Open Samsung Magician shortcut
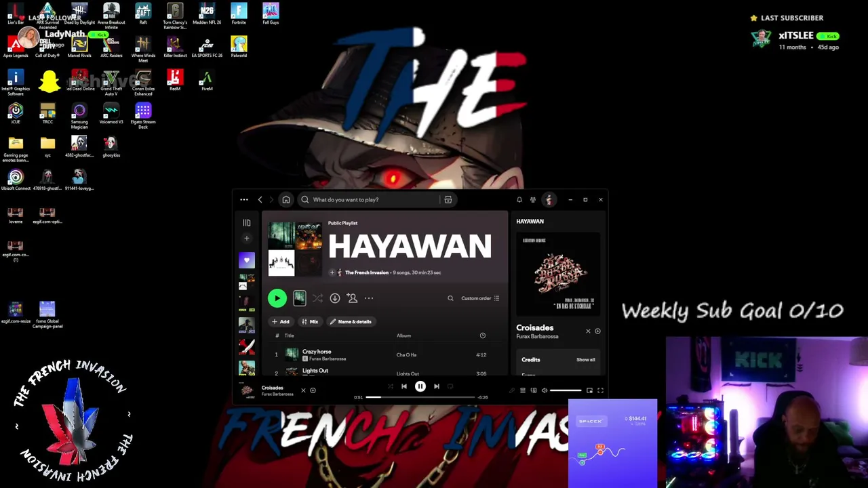Image resolution: width=868 pixels, height=488 pixels. tap(79, 115)
